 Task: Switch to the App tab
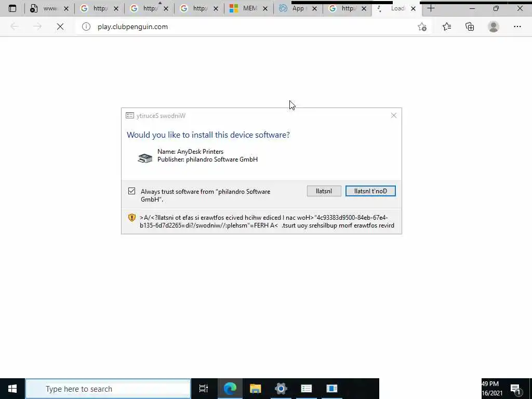[298, 8]
